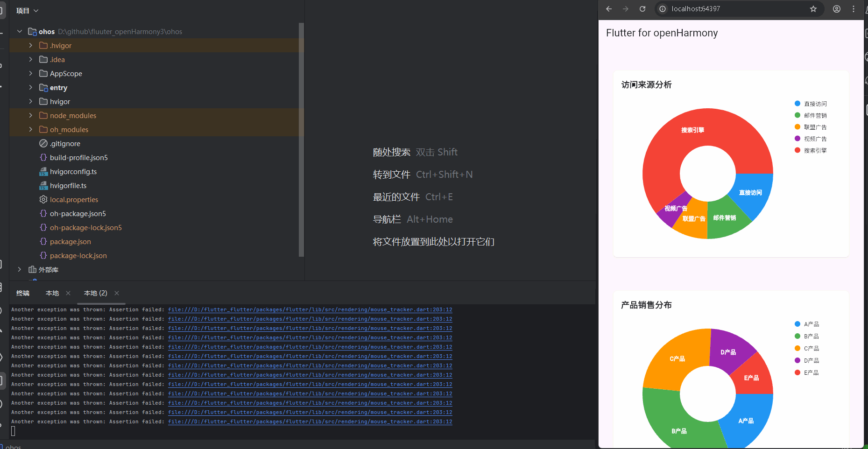This screenshot has height=449, width=868.
Task: Open the site information icon near localhost
Action: tap(662, 8)
